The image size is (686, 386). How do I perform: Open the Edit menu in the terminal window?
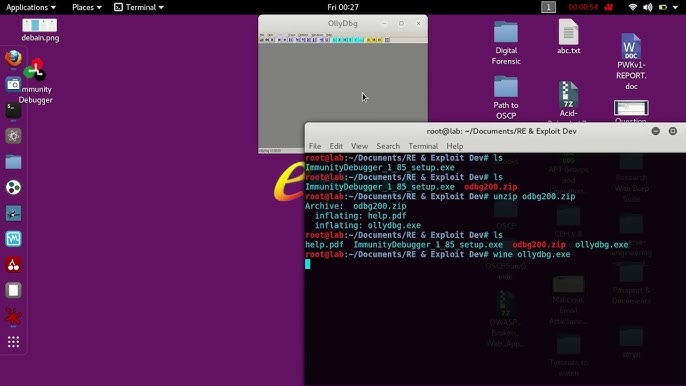click(x=336, y=146)
